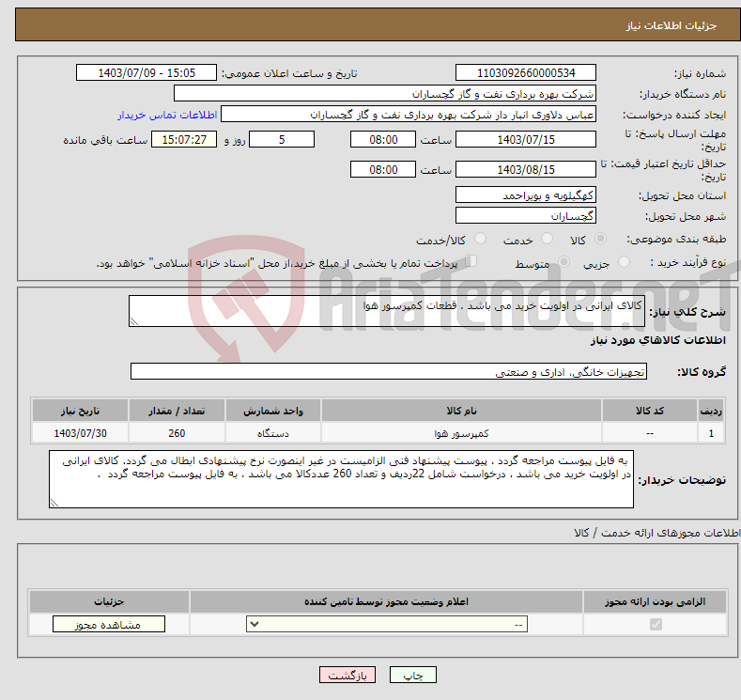This screenshot has width=741, height=700.
Task: Click the unit cell دستگاه
Action: [x=273, y=433]
